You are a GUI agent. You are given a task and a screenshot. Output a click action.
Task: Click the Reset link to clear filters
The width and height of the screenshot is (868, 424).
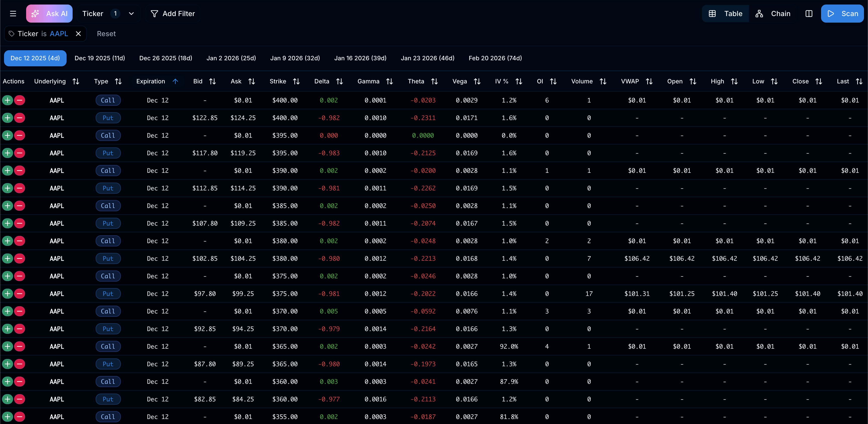[x=106, y=33]
